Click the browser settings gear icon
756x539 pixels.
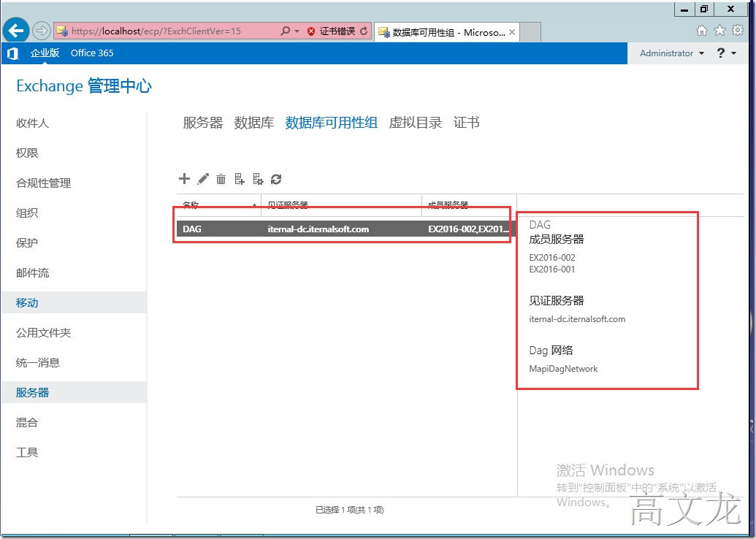point(738,30)
